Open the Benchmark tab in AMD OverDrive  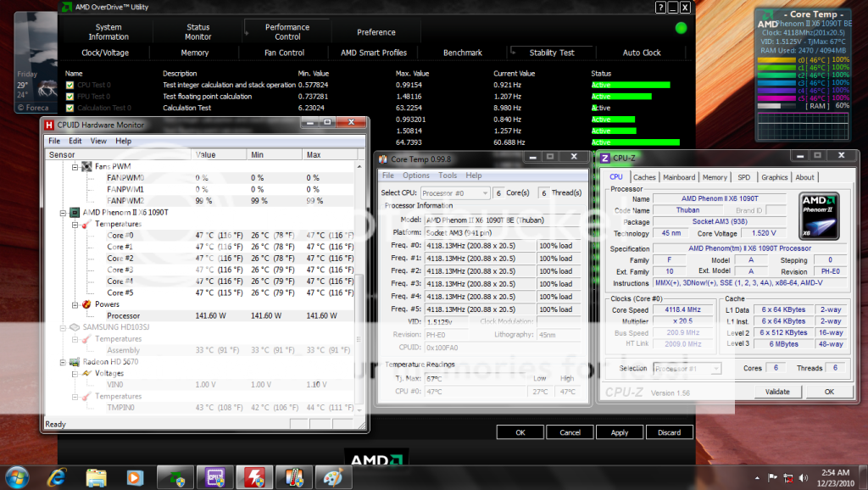tap(462, 53)
